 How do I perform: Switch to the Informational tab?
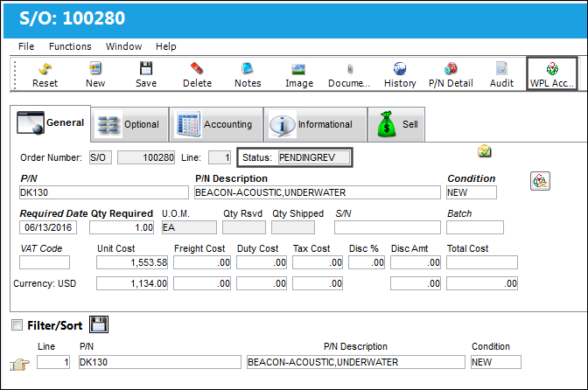(315, 124)
